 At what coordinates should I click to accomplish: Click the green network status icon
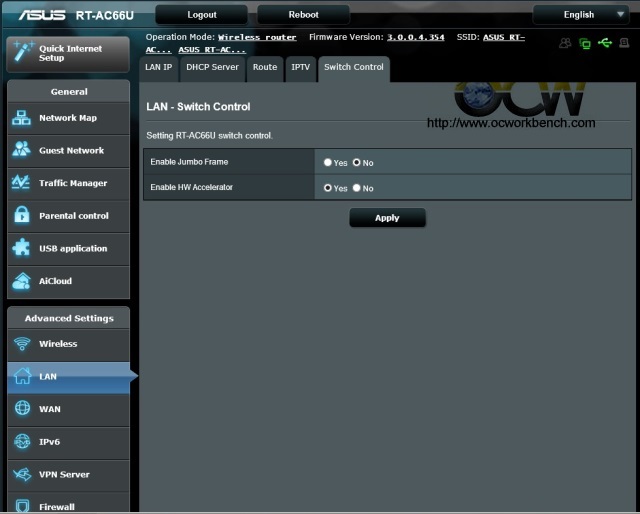point(585,43)
